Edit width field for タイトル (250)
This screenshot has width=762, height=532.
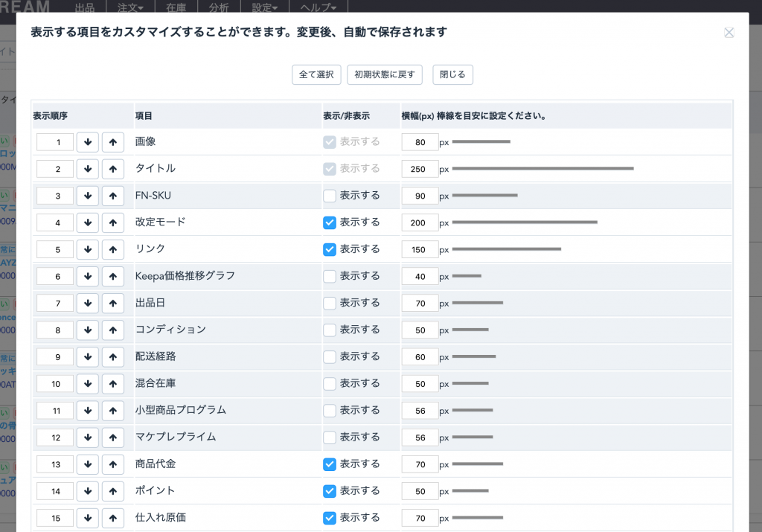coord(420,169)
